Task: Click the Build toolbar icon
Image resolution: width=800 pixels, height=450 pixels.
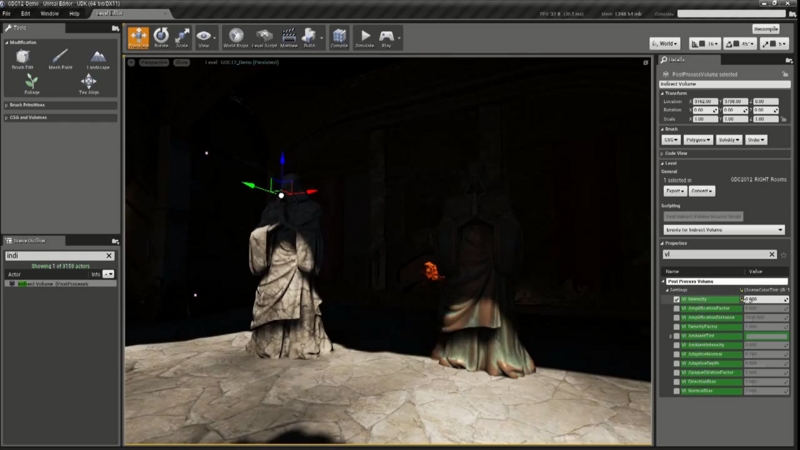Action: coord(309,38)
